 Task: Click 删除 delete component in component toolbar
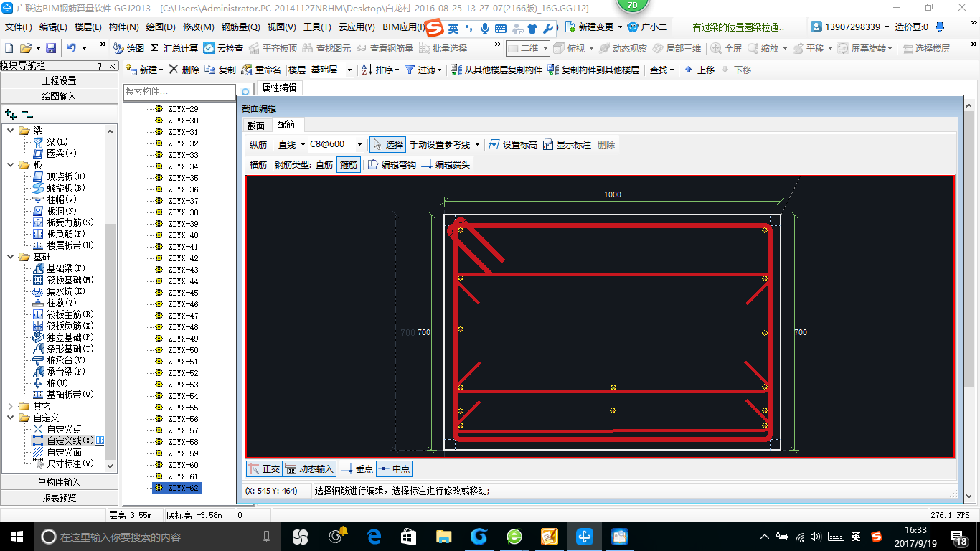tap(184, 70)
